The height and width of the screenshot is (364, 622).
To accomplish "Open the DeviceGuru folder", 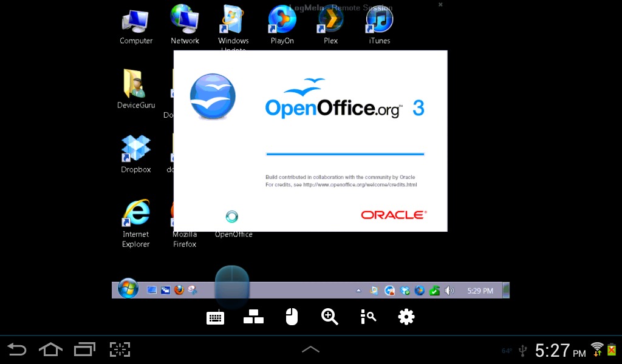I will click(x=135, y=89).
